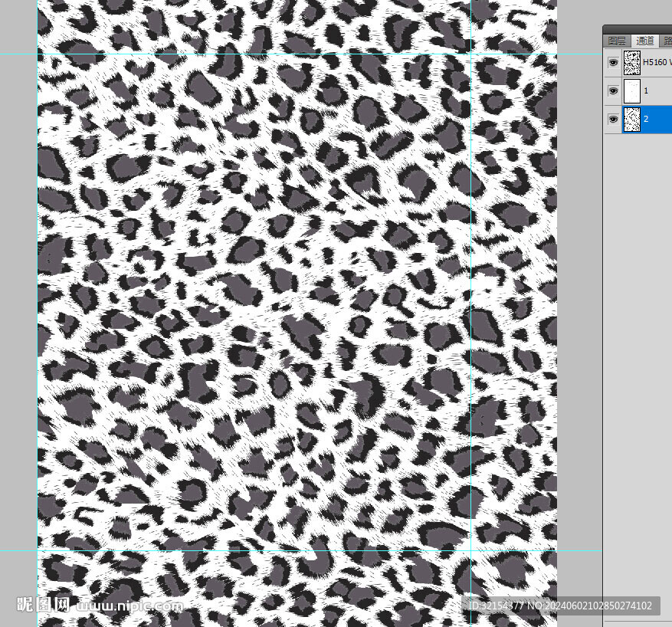Switch to the 路径 (Paths) tab

pos(667,41)
